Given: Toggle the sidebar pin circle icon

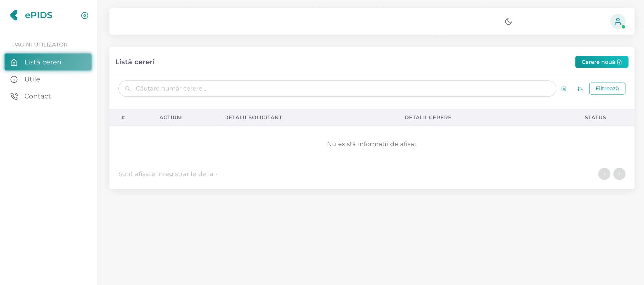Looking at the screenshot, I should pos(85,16).
